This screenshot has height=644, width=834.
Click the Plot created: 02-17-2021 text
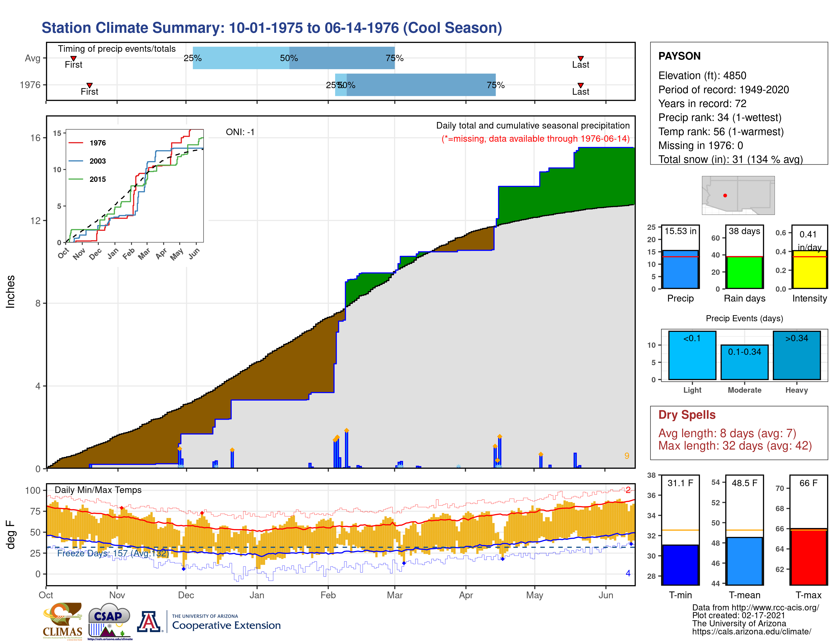[738, 615]
